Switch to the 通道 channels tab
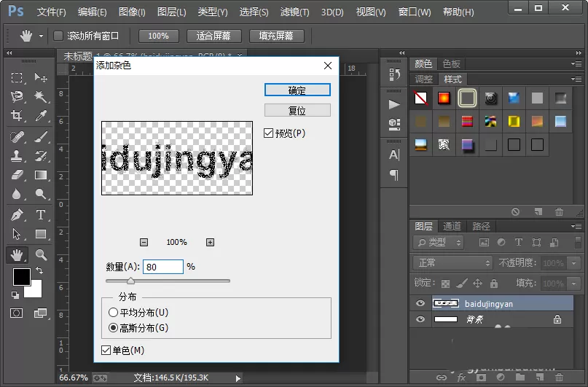The image size is (588, 387). 452,226
